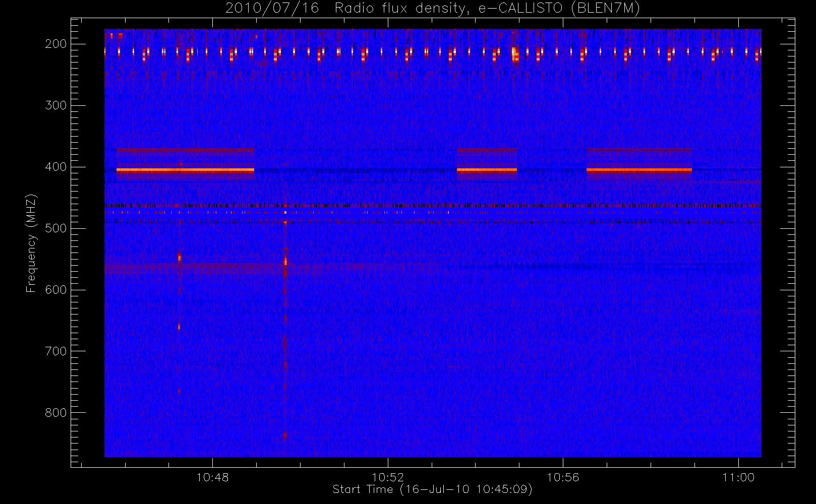Click the 800 MHz frequency tick label
816x504 pixels.
[x=56, y=413]
